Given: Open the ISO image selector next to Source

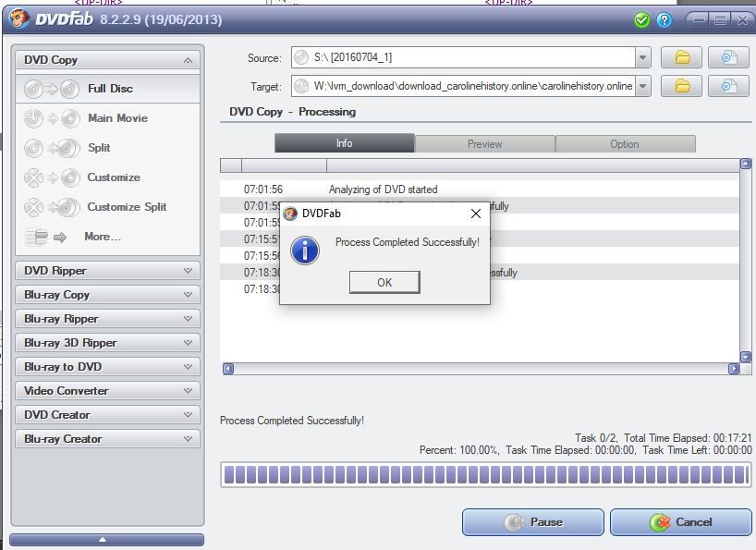Looking at the screenshot, I should pyautogui.click(x=729, y=57).
